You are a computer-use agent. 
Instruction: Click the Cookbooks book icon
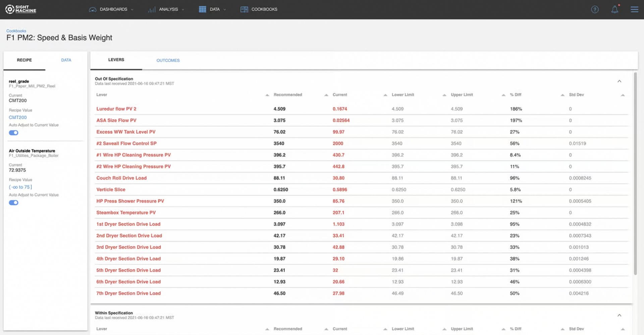click(244, 9)
